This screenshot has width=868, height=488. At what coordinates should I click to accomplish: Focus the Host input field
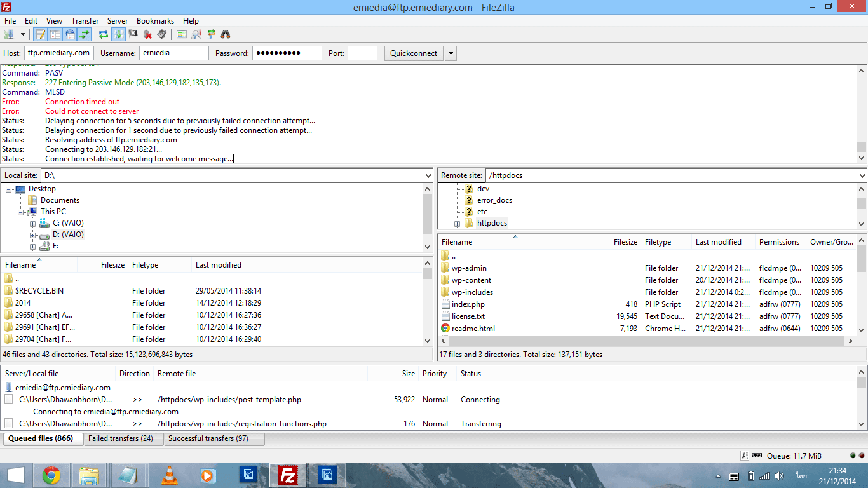(59, 53)
